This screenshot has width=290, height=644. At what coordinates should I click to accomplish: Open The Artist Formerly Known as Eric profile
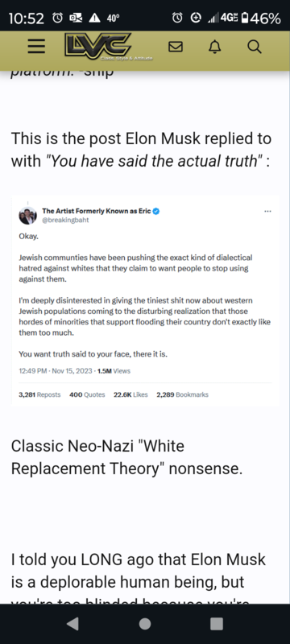[x=97, y=211]
